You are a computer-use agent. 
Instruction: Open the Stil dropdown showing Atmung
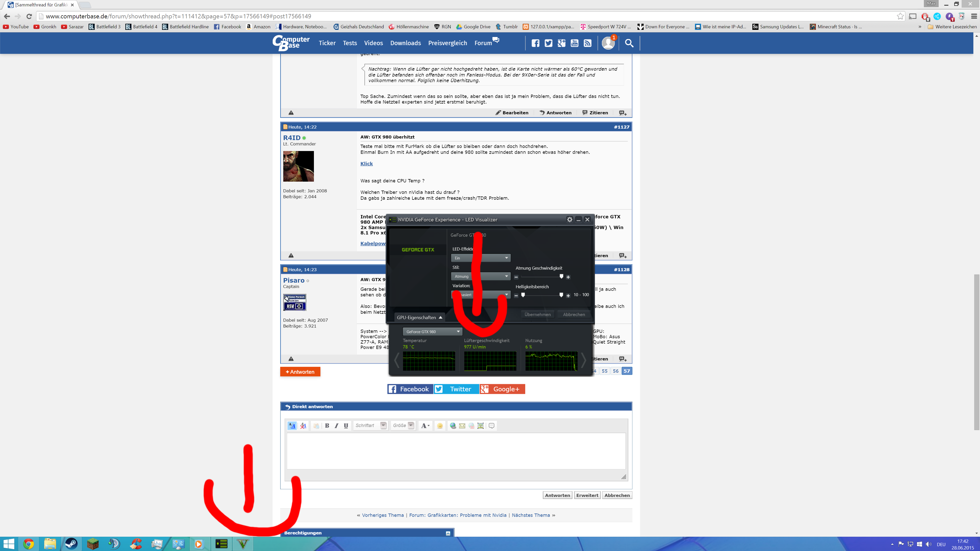click(x=481, y=277)
